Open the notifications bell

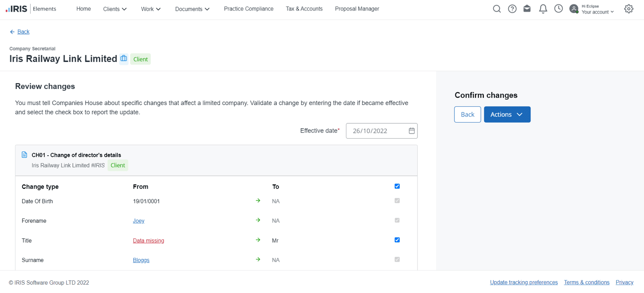(x=543, y=9)
